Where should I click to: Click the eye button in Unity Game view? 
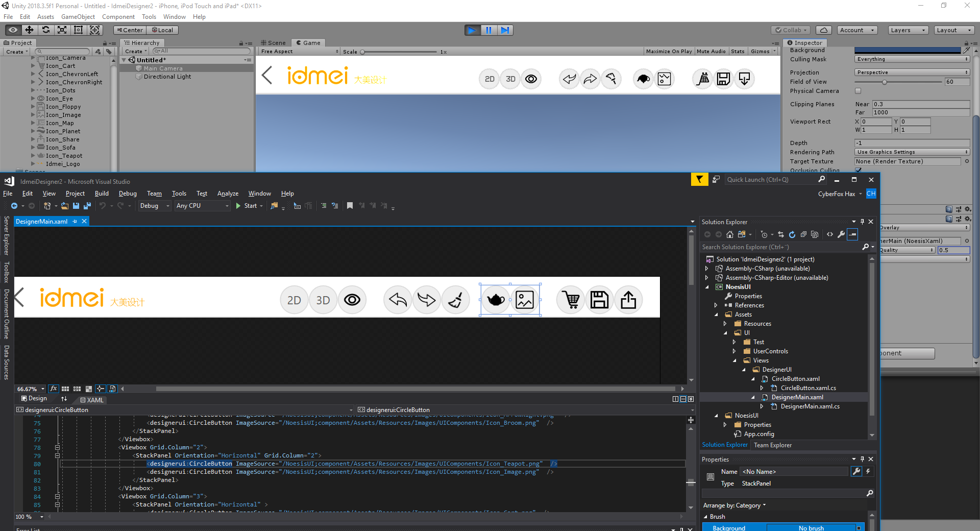click(x=531, y=79)
